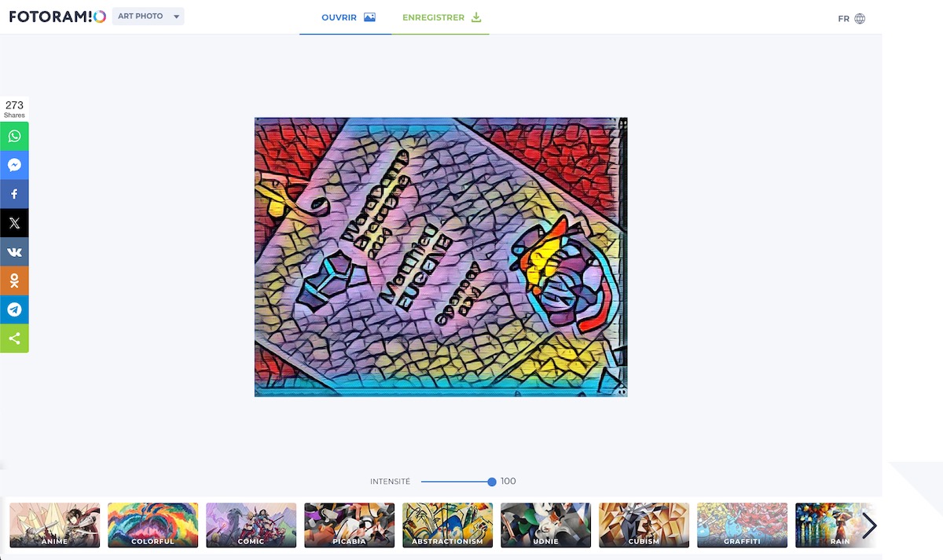Viewport: 943px width, 560px height.
Task: Share via the Telegram icon
Action: 14,309
